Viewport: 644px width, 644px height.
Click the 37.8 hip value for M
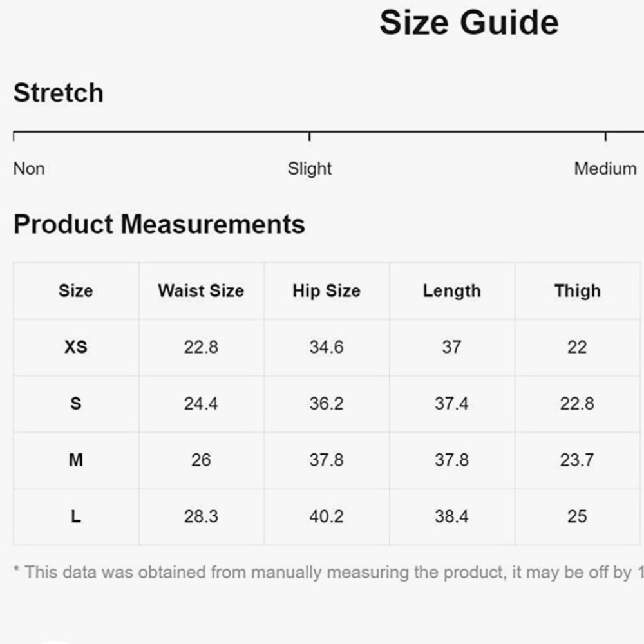327,460
